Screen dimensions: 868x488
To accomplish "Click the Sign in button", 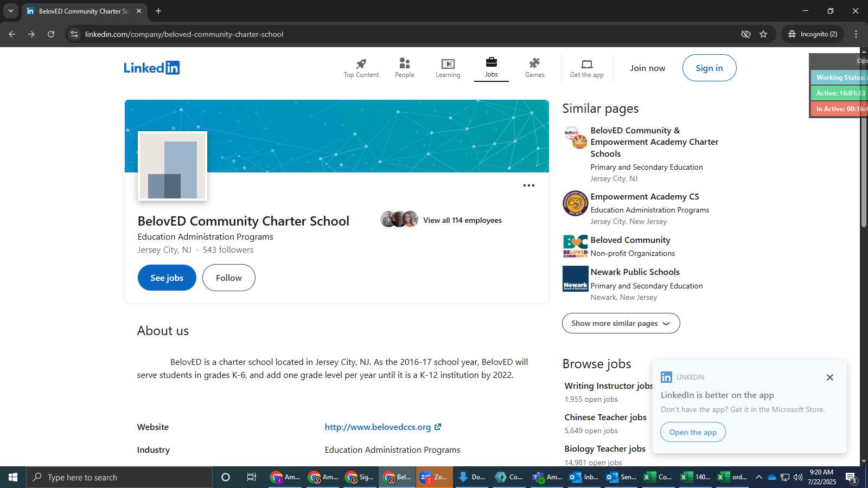I will (710, 68).
